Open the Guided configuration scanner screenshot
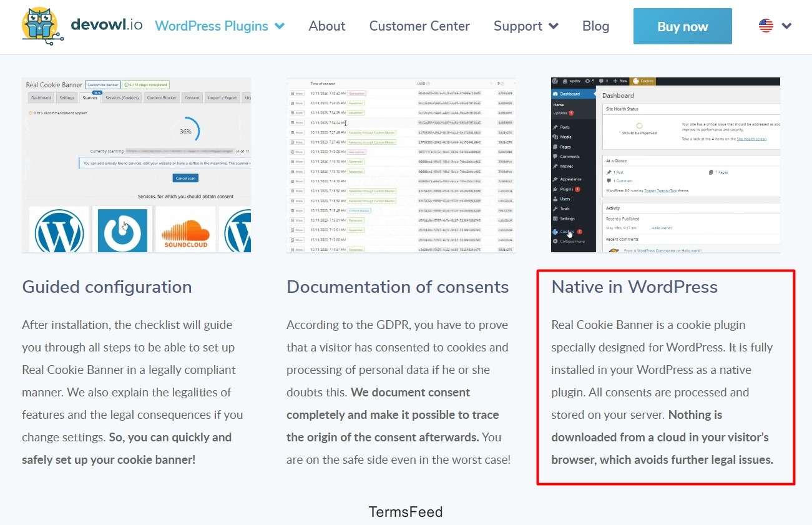 click(x=136, y=165)
